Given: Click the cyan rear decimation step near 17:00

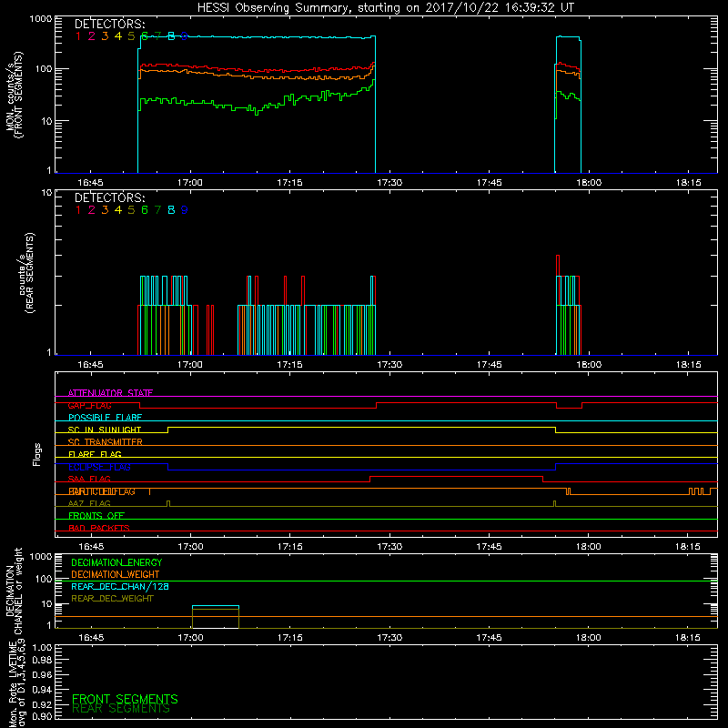Looking at the screenshot, I should pyautogui.click(x=216, y=606).
